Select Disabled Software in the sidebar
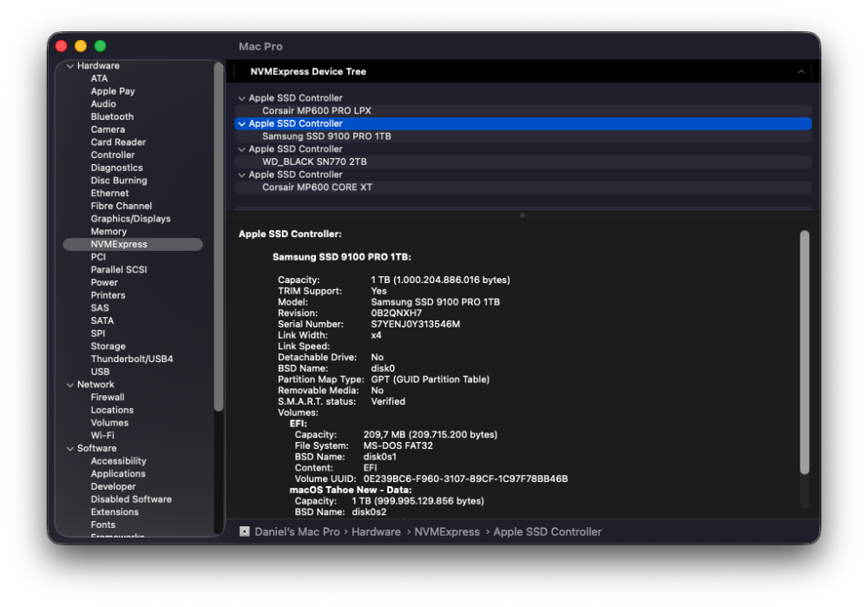 coord(131,499)
